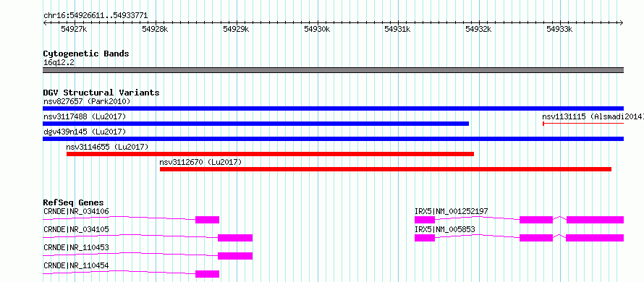Open the nsv3117488 (Lu2017) label
644x282 pixels.
[x=85, y=116]
